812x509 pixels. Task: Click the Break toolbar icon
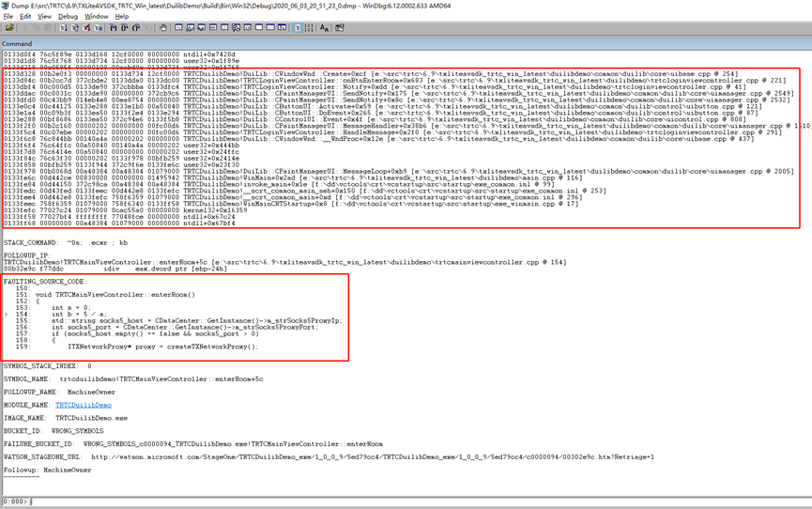pyautogui.click(x=99, y=27)
